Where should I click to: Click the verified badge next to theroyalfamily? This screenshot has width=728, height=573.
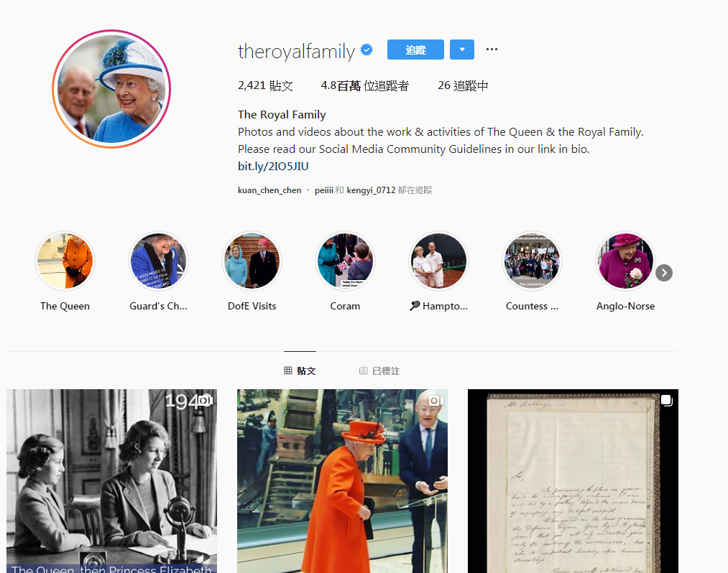(367, 50)
